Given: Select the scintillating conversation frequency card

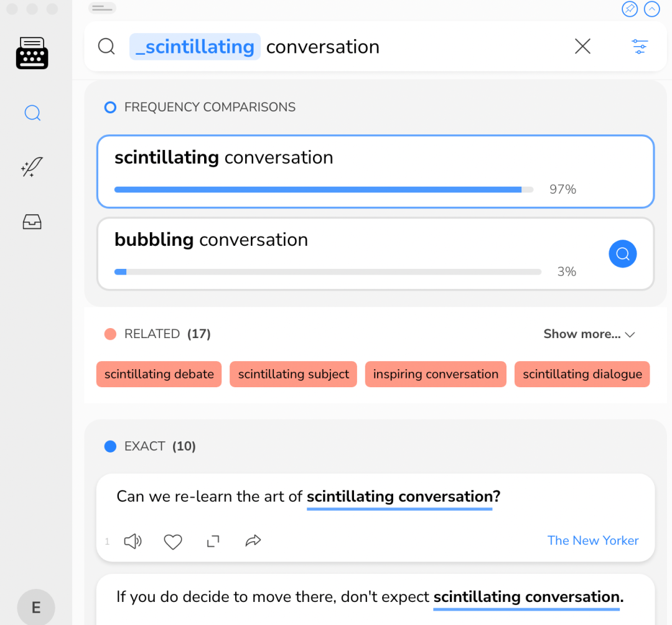Looking at the screenshot, I should point(375,171).
